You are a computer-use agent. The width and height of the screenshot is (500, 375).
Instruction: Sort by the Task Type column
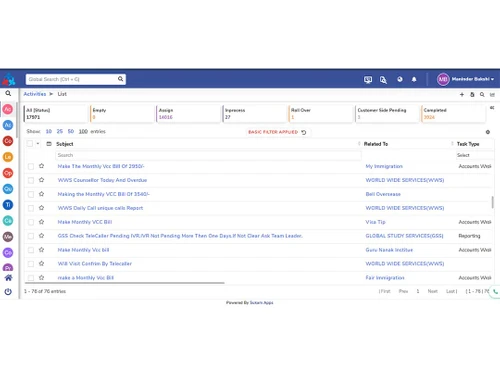468,144
